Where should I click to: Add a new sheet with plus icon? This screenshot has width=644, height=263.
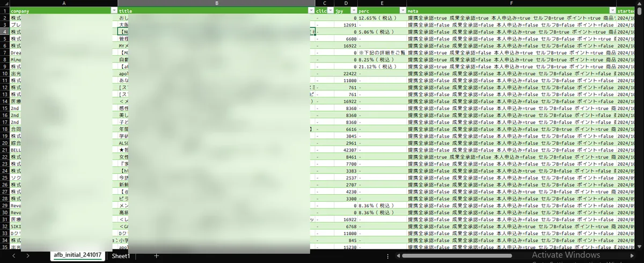[x=157, y=257]
